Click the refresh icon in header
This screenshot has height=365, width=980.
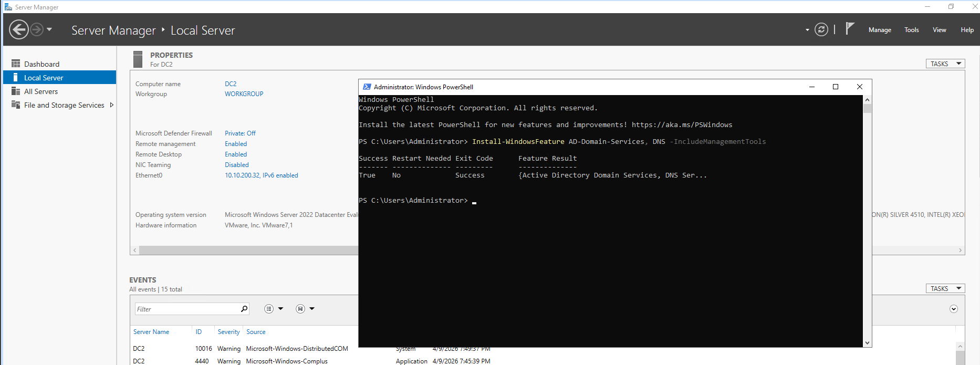(x=821, y=29)
